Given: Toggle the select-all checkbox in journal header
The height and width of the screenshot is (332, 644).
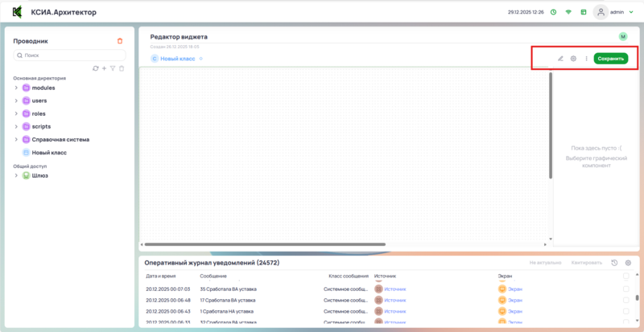Looking at the screenshot, I should [626, 276].
